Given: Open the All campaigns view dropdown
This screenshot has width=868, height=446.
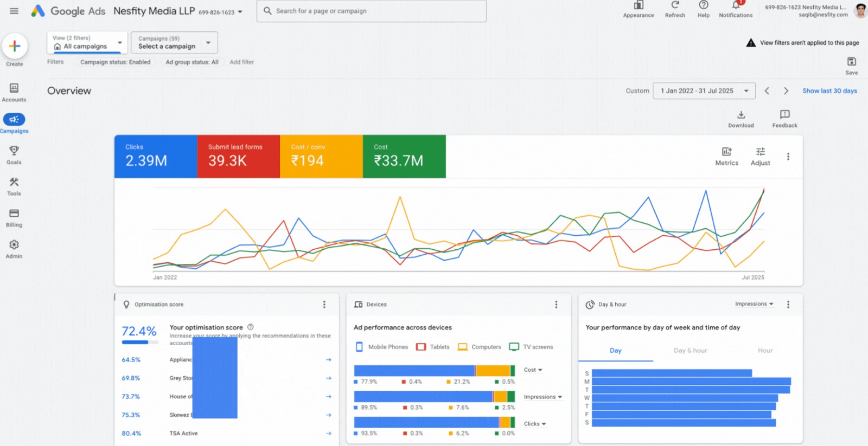Looking at the screenshot, I should click(87, 43).
